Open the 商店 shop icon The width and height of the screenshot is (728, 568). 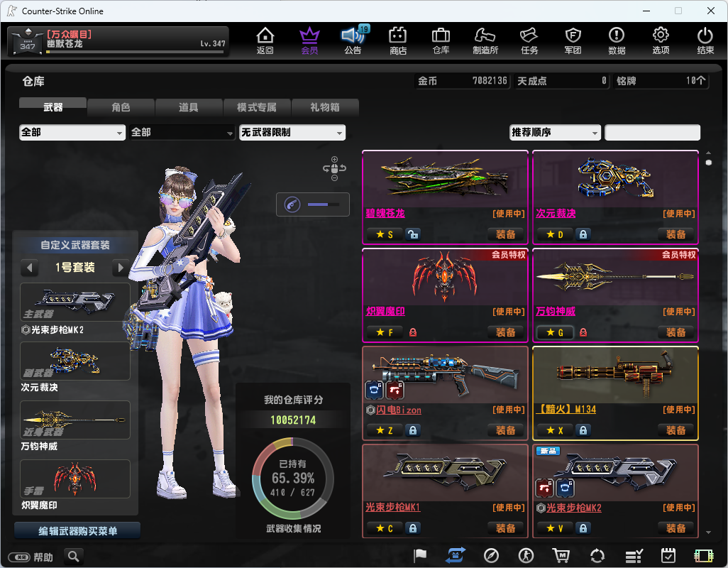[x=398, y=40]
